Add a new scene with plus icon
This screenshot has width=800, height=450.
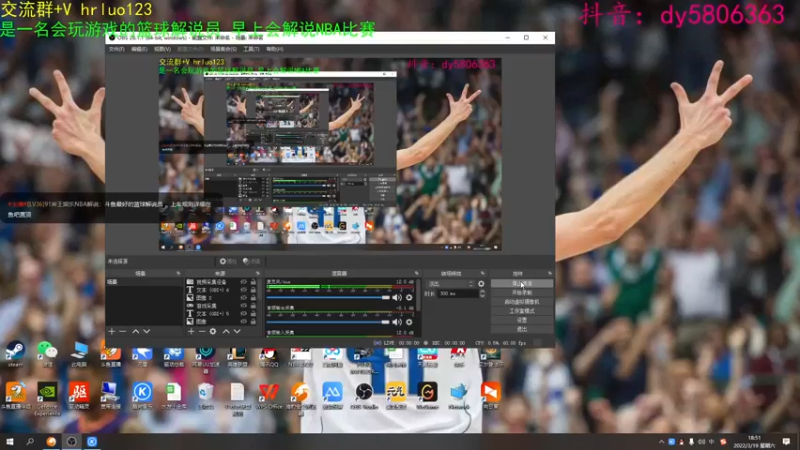(x=111, y=332)
